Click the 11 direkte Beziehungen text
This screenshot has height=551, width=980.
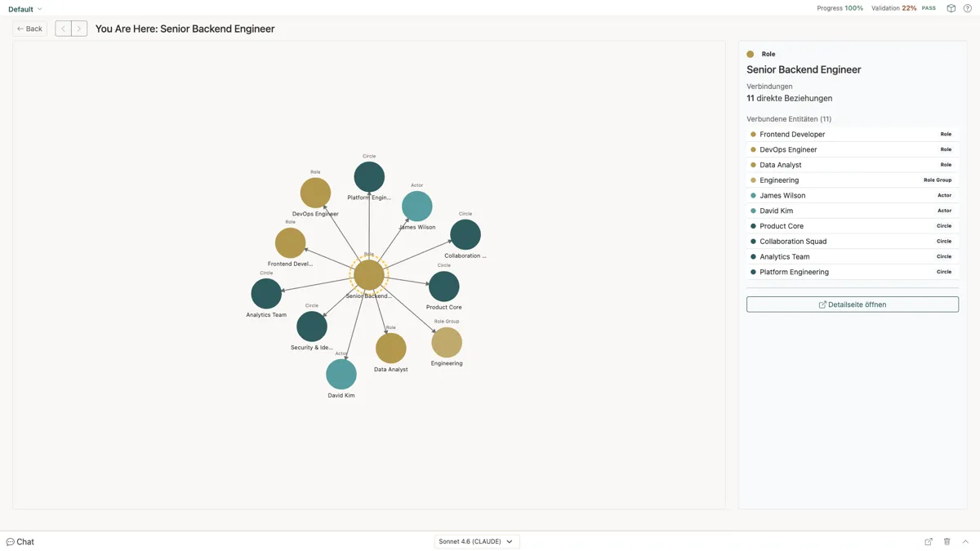coord(789,98)
